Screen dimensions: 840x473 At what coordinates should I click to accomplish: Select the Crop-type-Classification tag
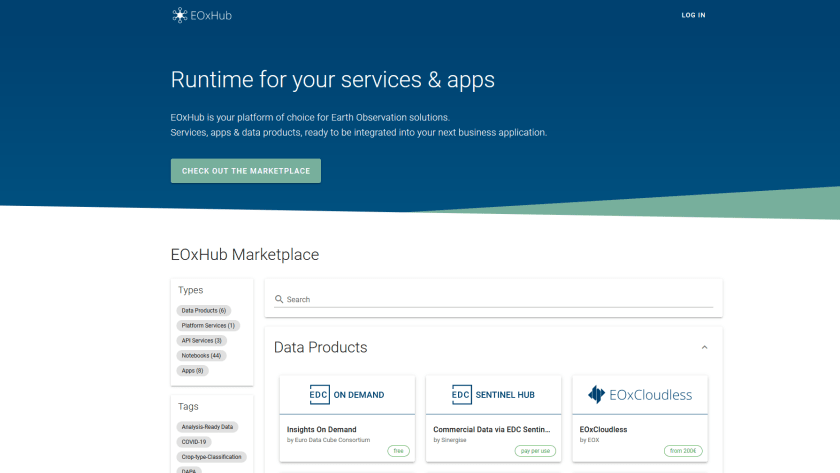[x=212, y=457]
